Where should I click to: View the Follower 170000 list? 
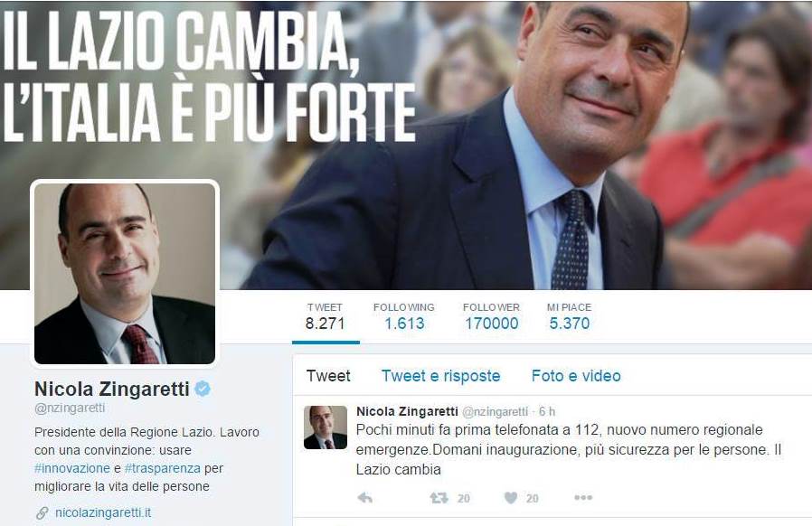click(491, 317)
